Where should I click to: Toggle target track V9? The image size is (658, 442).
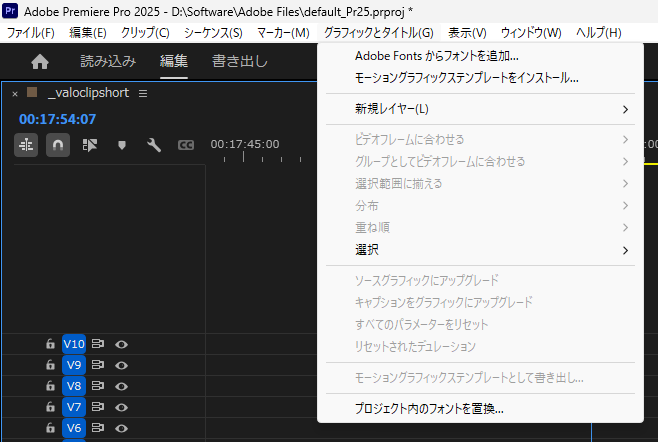(x=74, y=365)
